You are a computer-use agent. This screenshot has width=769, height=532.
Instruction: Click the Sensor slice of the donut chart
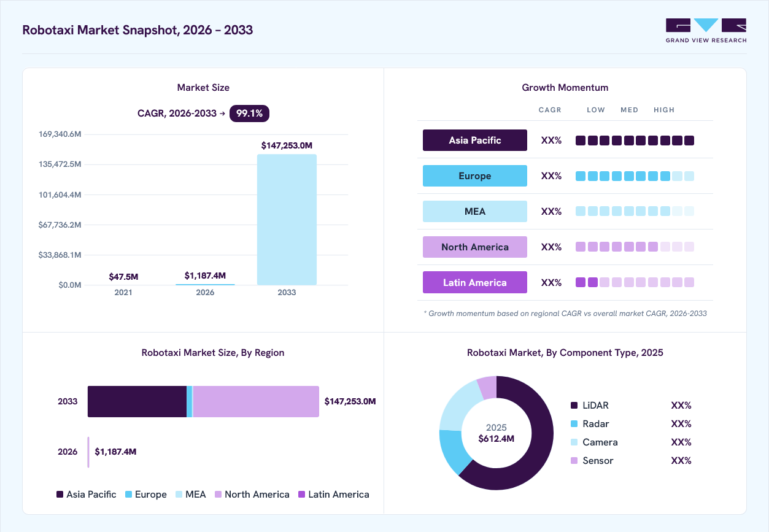487,387
